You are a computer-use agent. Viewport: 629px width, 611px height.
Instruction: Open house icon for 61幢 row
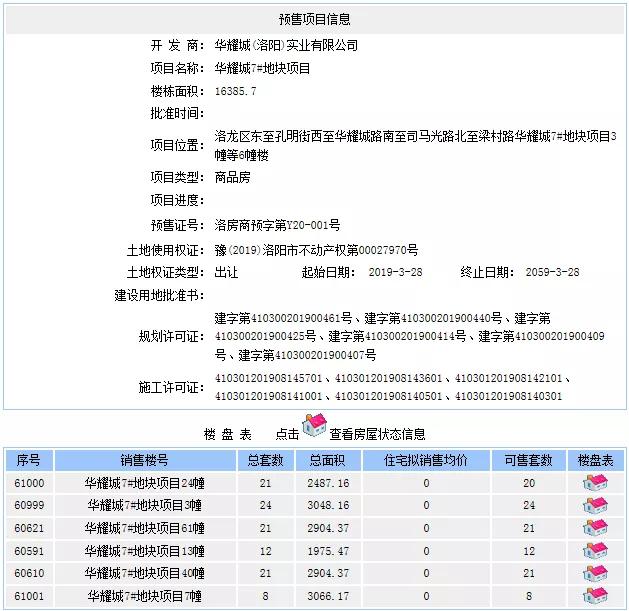[595, 528]
